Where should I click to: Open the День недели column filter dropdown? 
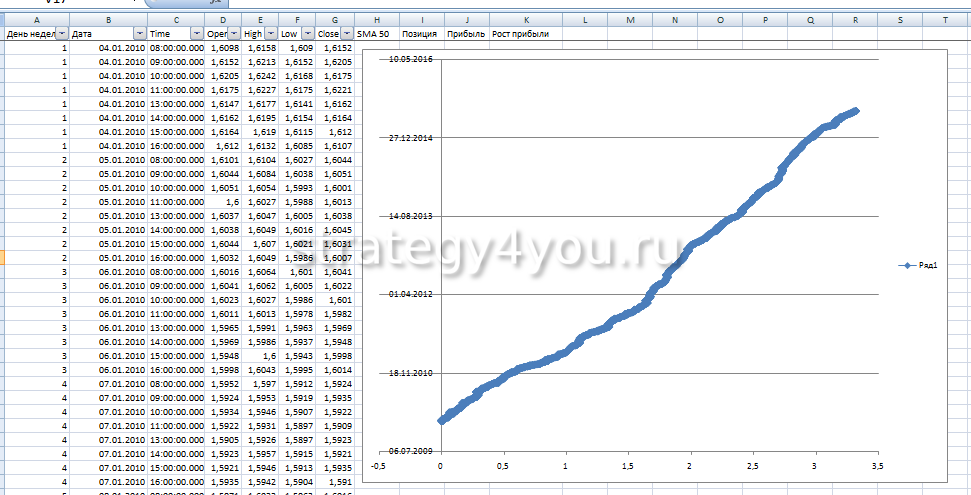62,34
